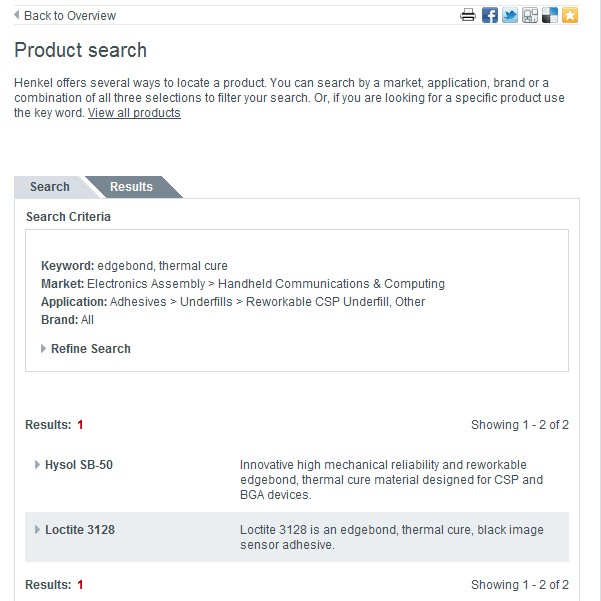601x601 pixels.
Task: Add to favorites using orange star icon
Action: (570, 16)
